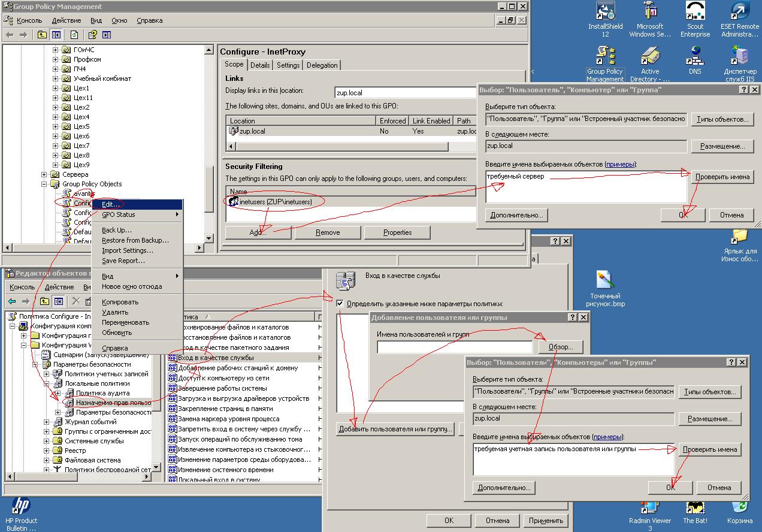
Task: Click Проверить имена in upper selection dialog
Action: pyautogui.click(x=723, y=177)
